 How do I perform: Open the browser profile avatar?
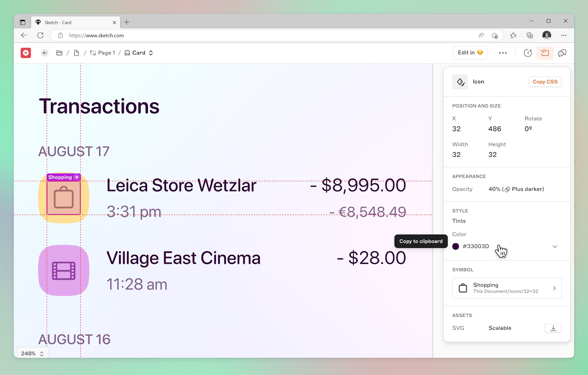[547, 35]
